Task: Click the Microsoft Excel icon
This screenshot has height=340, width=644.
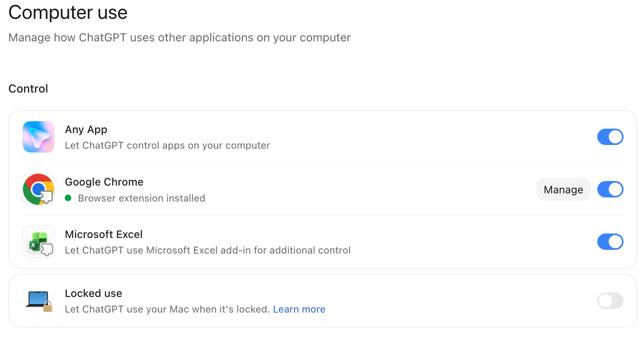Action: 39,242
